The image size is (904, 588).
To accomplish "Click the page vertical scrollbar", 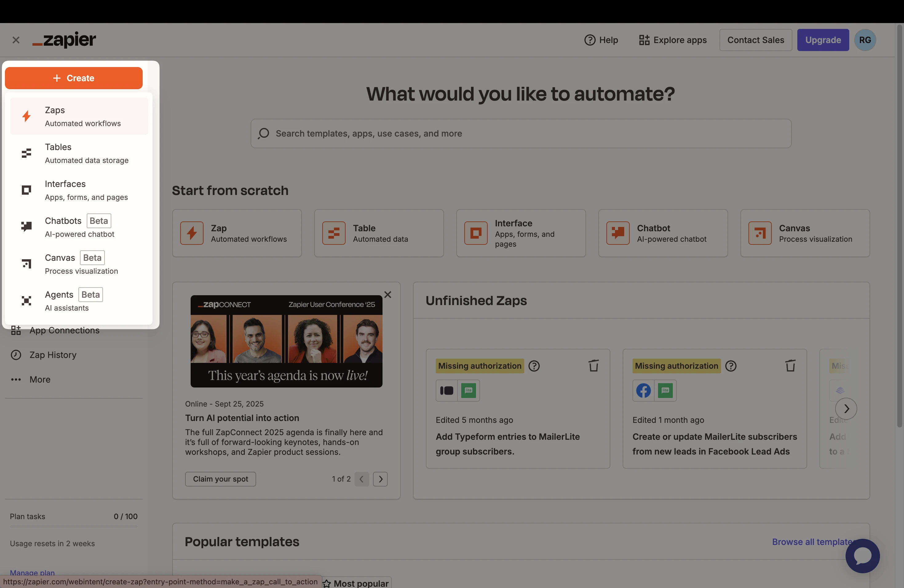I will tap(899, 226).
